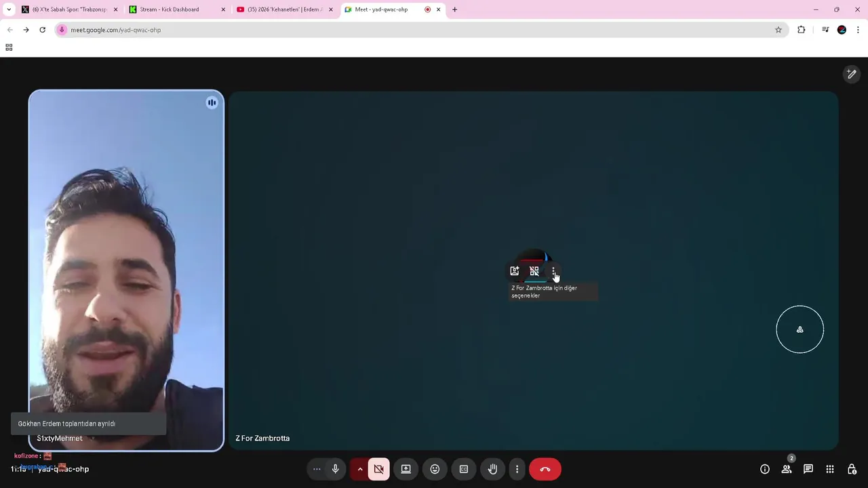This screenshot has width=868, height=488.
Task: Click the pencil sparkle icon at top right
Action: tap(852, 74)
